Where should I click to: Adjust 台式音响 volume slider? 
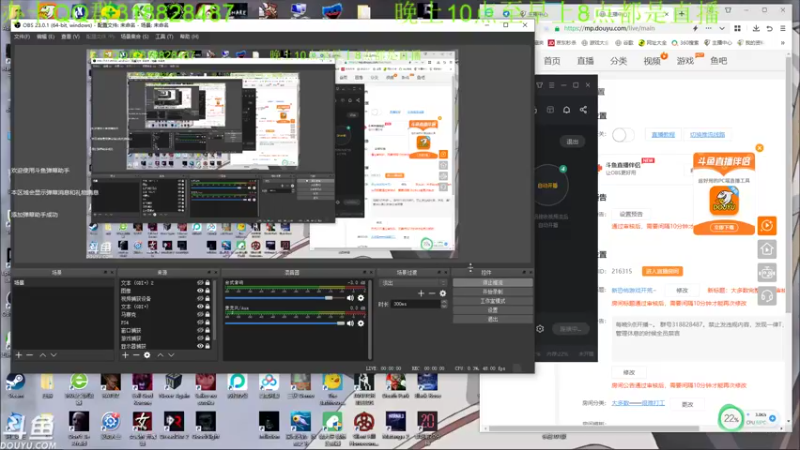click(x=287, y=298)
